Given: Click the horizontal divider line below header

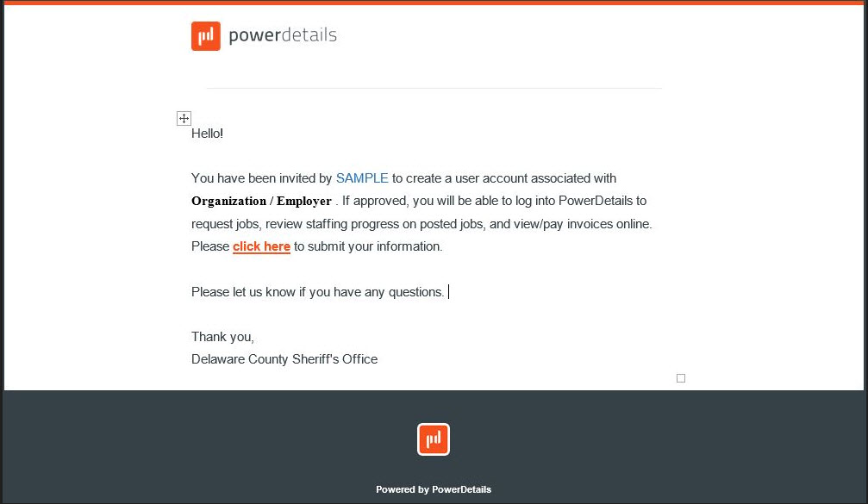Looking at the screenshot, I should (434, 88).
